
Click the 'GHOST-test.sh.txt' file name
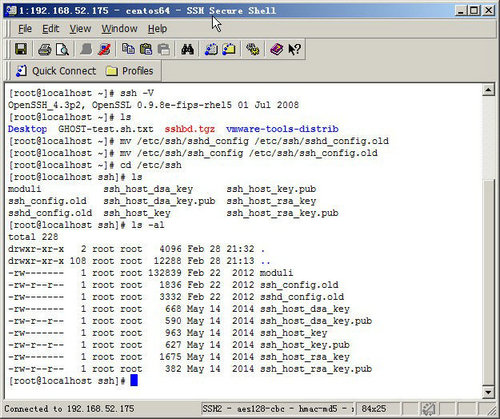click(106, 129)
